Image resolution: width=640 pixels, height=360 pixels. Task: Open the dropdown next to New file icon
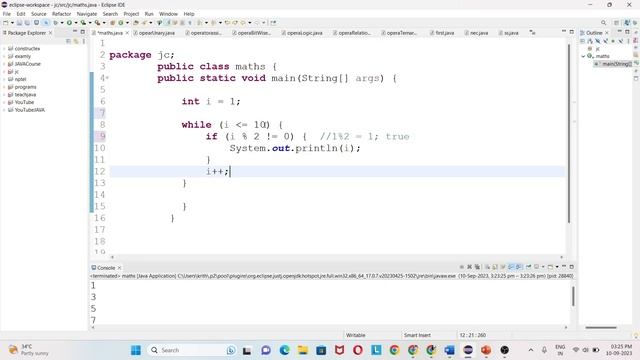12,23
